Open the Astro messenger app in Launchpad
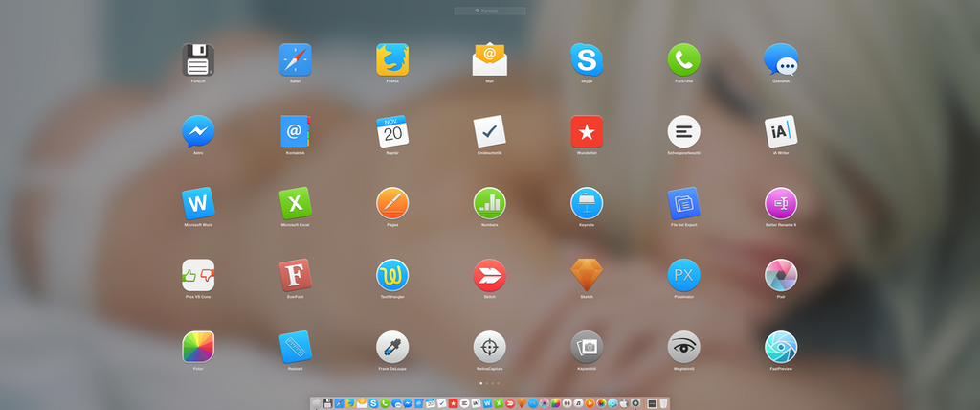 (x=198, y=131)
